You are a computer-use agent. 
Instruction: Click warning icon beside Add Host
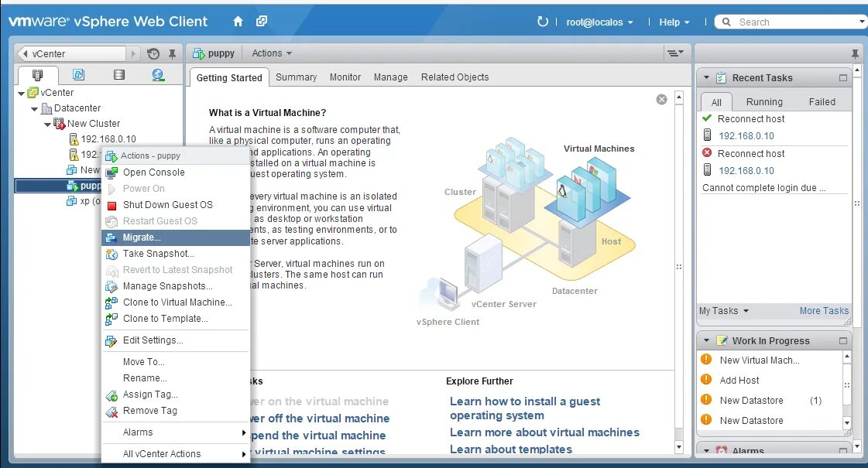point(706,380)
